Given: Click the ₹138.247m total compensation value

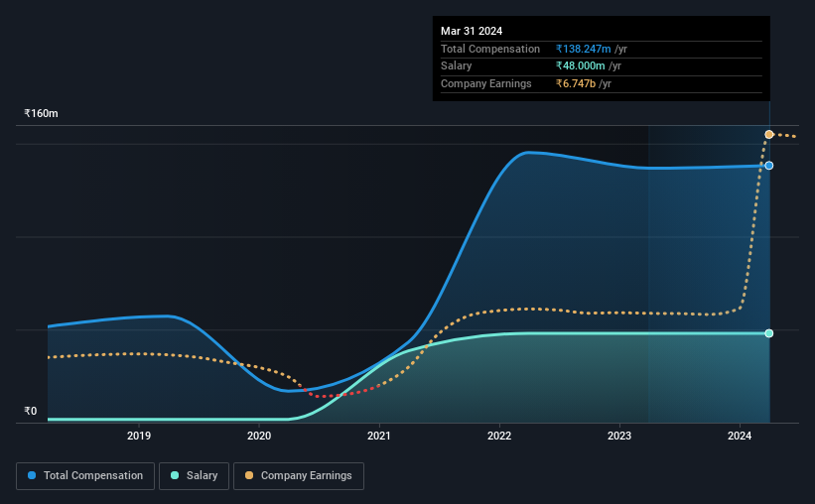Looking at the screenshot, I should [583, 49].
